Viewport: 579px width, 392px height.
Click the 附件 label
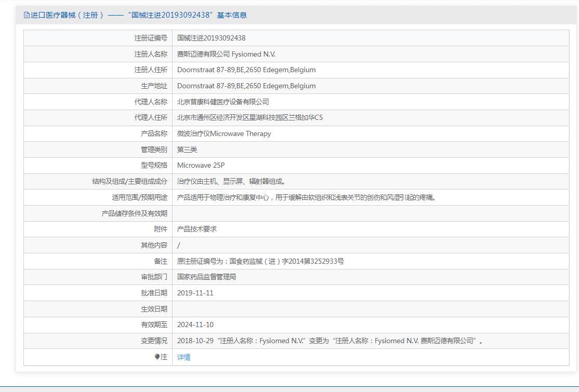point(161,229)
